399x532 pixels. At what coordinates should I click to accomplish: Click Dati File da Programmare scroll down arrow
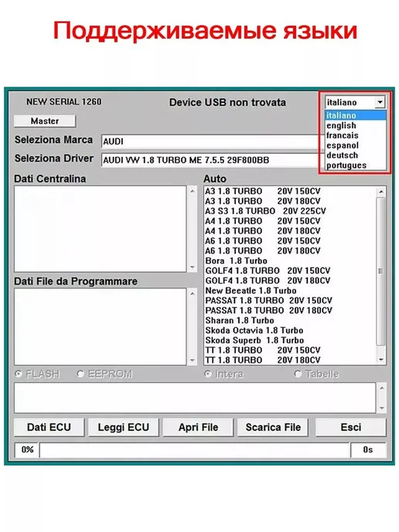point(193,360)
